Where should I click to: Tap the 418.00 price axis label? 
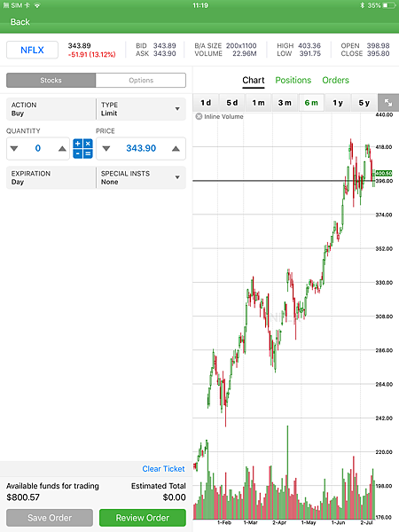pyautogui.click(x=384, y=147)
